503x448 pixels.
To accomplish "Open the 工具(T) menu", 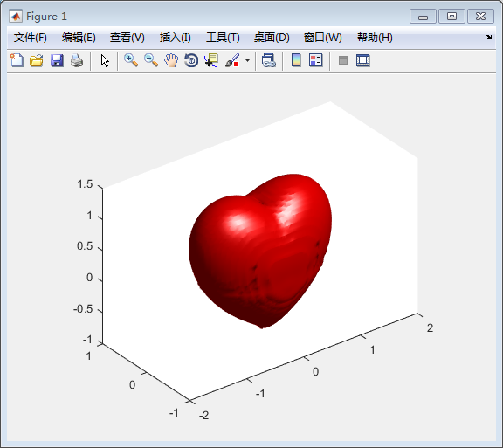I will coord(223,38).
